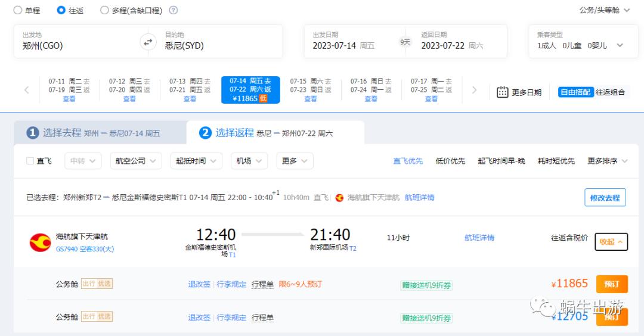Open the 更多 filter dropdown
Image resolution: width=644 pixels, height=336 pixels.
click(x=295, y=161)
